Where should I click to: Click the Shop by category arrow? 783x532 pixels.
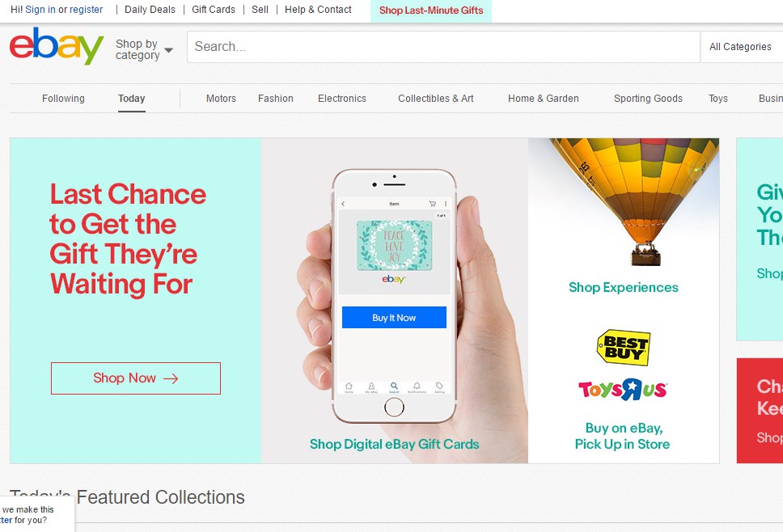[x=169, y=50]
